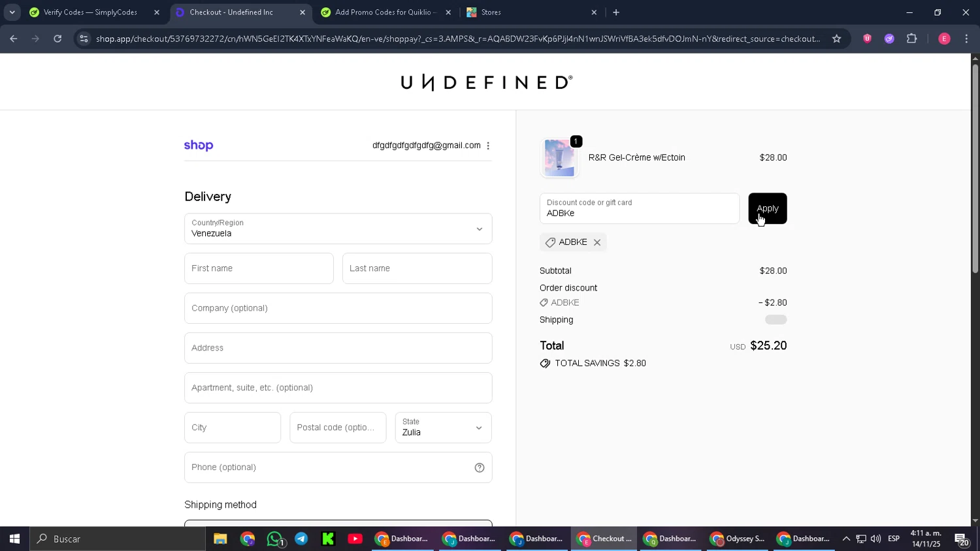Viewport: 980px width, 551px height.
Task: Focus the Company (optional) field
Action: [x=338, y=308]
